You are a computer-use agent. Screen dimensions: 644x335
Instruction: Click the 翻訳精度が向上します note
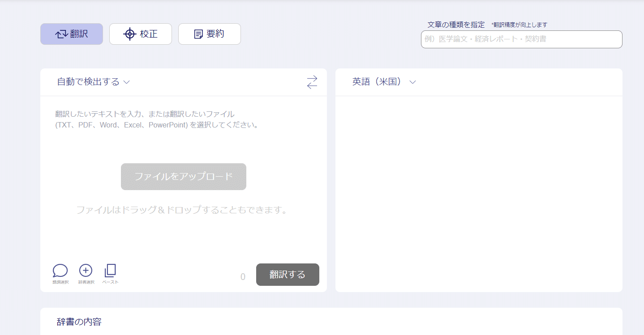click(519, 25)
